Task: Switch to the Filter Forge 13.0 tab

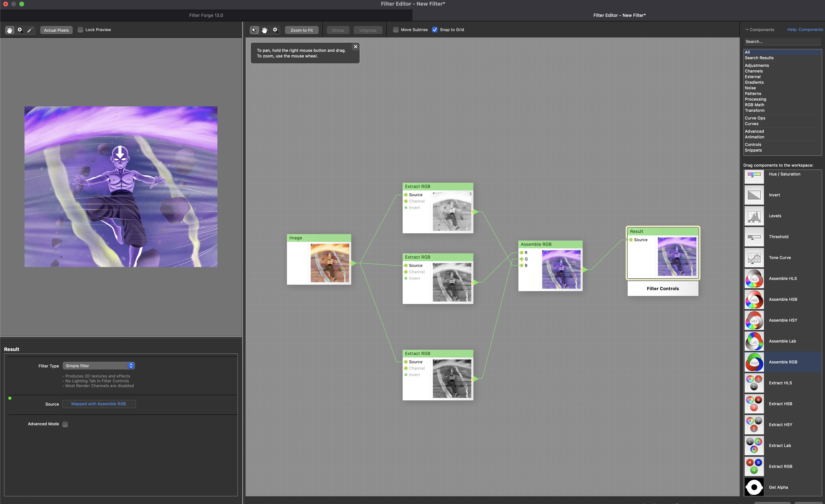Action: point(206,15)
